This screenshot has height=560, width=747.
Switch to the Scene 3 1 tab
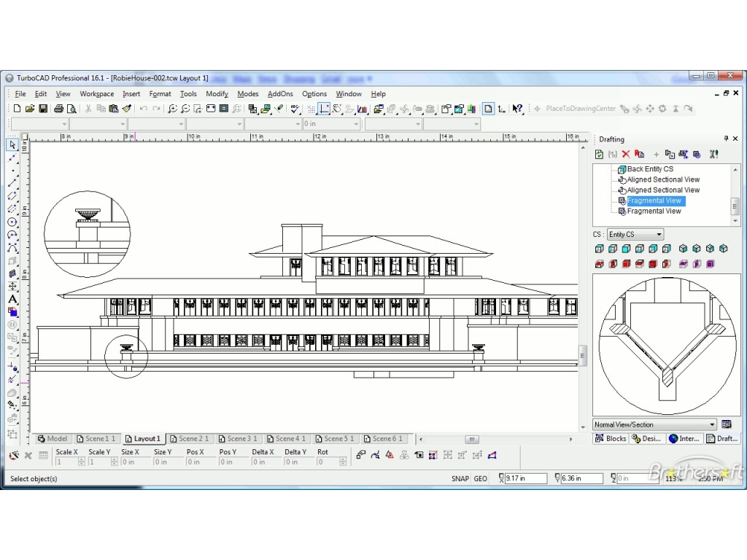click(x=237, y=438)
